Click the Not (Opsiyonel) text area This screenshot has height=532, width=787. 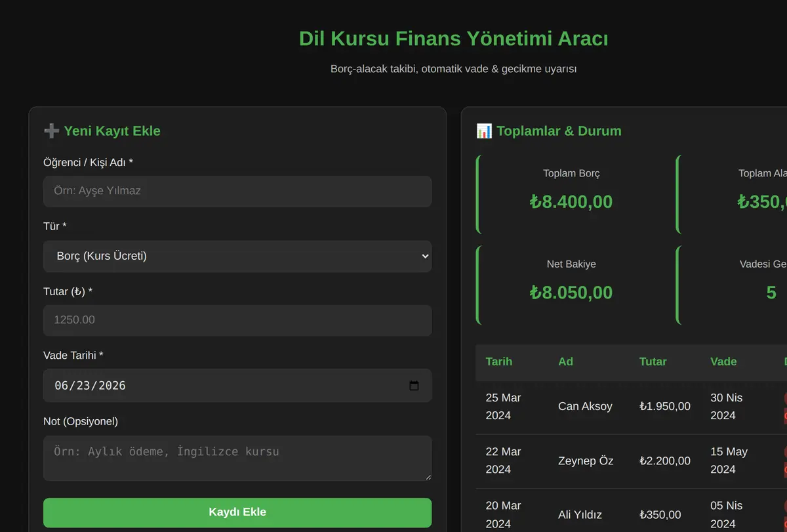(237, 458)
